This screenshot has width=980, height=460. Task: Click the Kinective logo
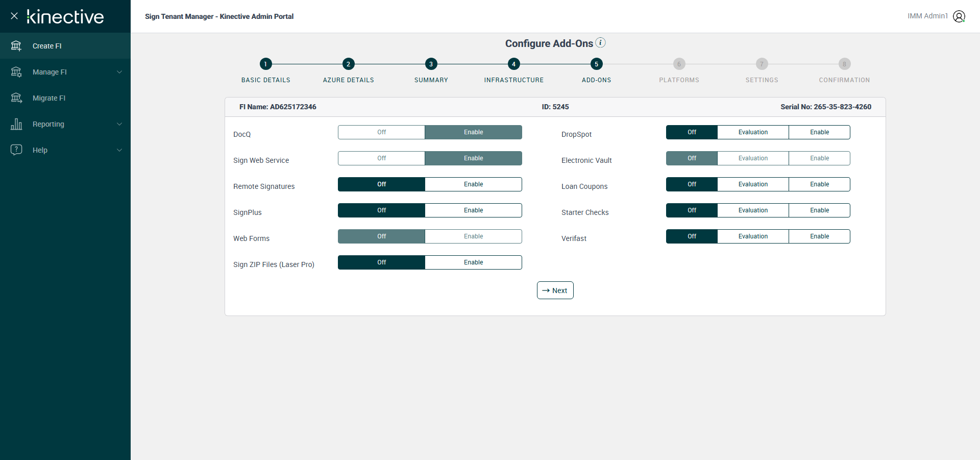[65, 16]
